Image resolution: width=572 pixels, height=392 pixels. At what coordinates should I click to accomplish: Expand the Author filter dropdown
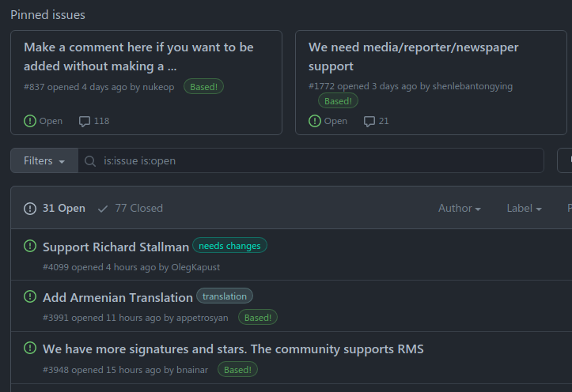(x=460, y=209)
